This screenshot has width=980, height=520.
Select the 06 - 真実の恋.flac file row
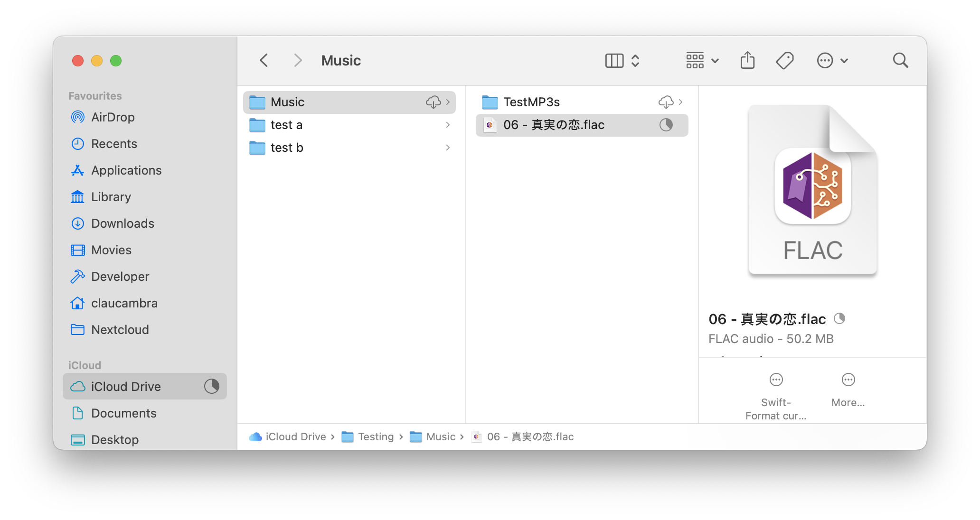click(582, 125)
